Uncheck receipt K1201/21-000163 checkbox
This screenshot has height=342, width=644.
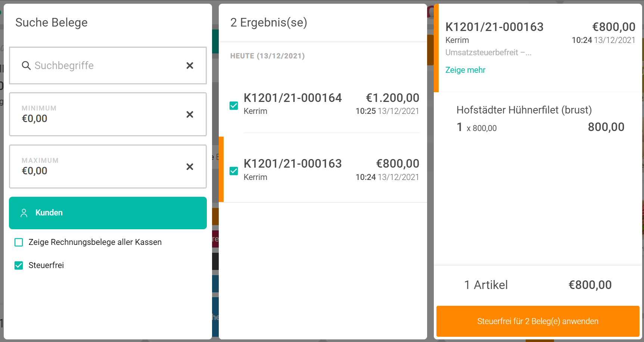(x=234, y=171)
